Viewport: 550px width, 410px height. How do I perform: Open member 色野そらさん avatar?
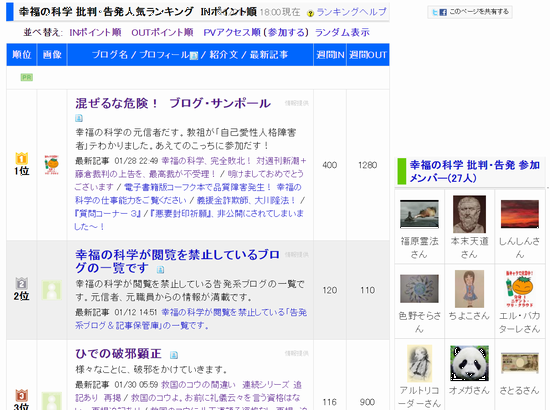420,289
